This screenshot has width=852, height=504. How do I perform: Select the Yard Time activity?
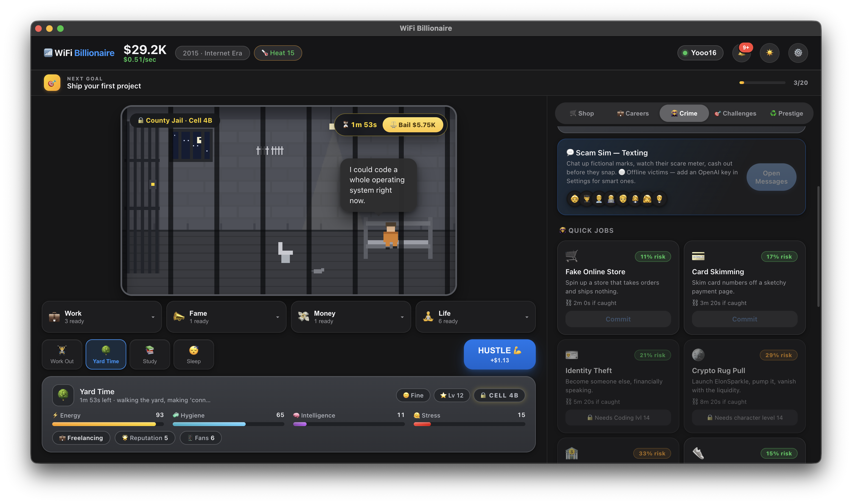(x=106, y=354)
